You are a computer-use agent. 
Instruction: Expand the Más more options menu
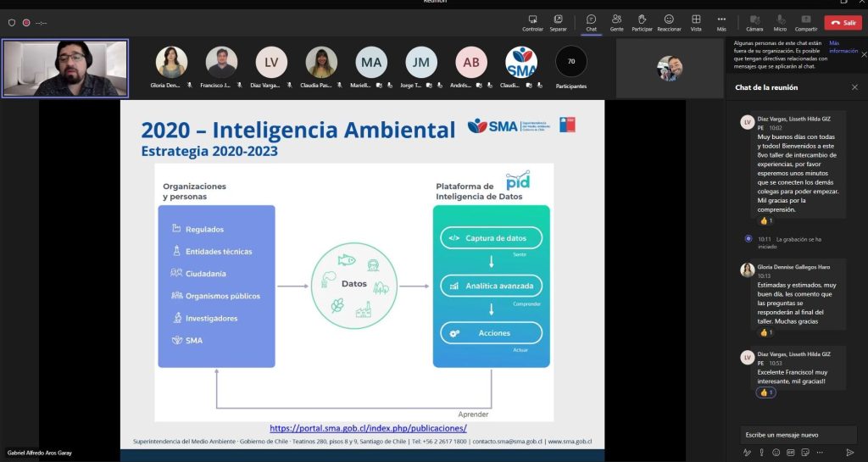pyautogui.click(x=721, y=22)
